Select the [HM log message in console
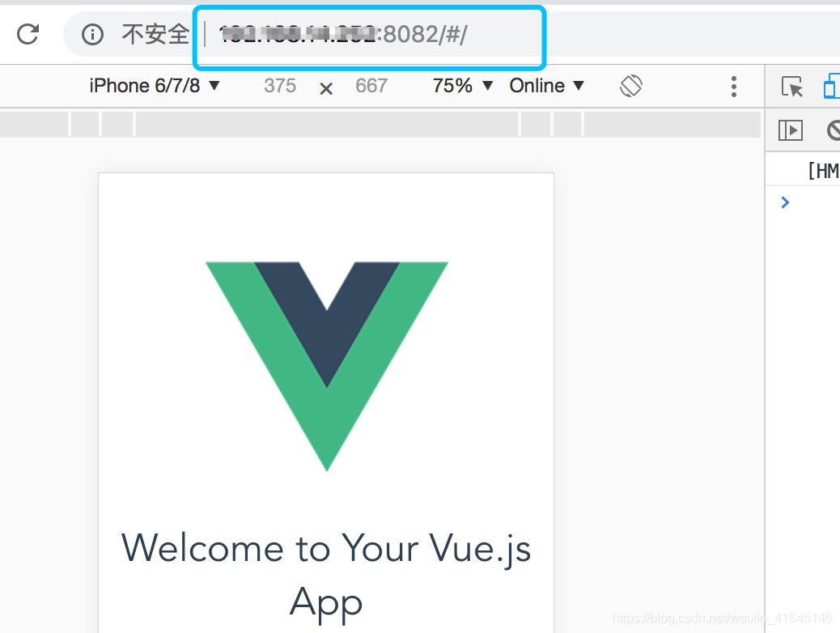This screenshot has width=840, height=633. [x=821, y=171]
